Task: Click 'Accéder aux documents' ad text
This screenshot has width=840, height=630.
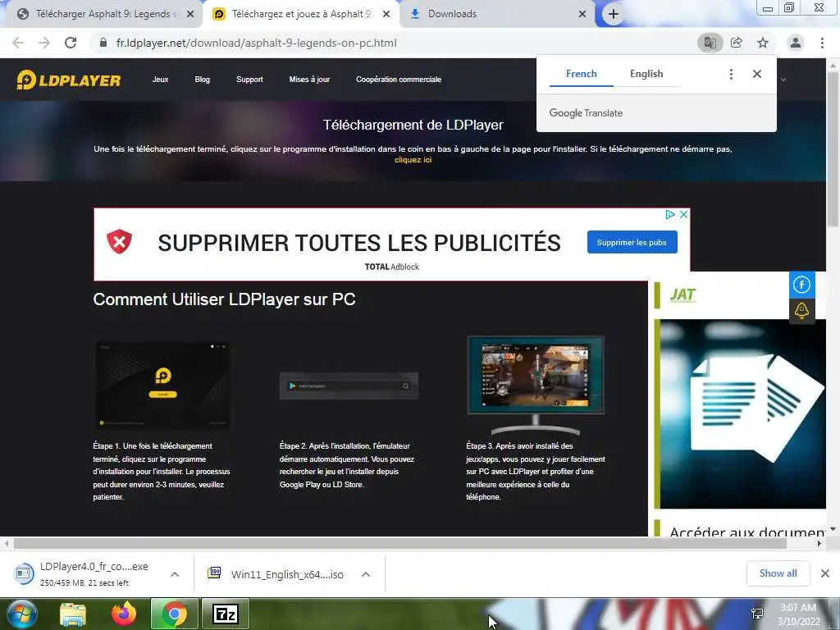Action: [747, 532]
